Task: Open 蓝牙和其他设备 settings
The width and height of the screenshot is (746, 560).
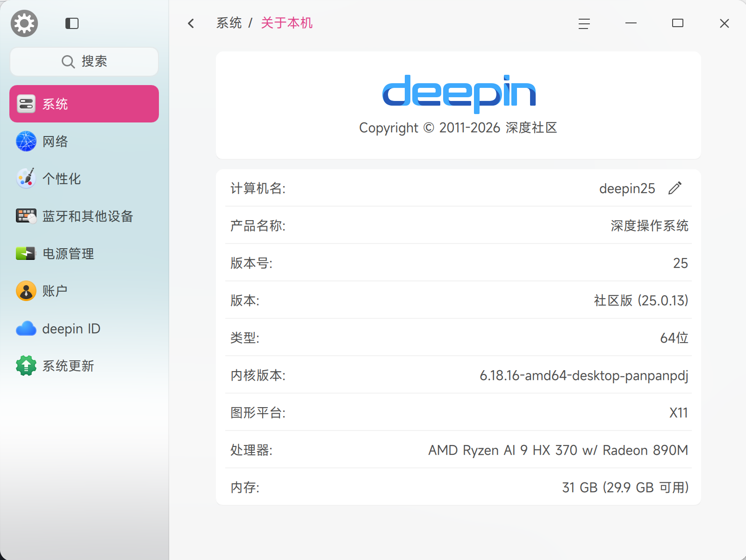Action: point(84,216)
